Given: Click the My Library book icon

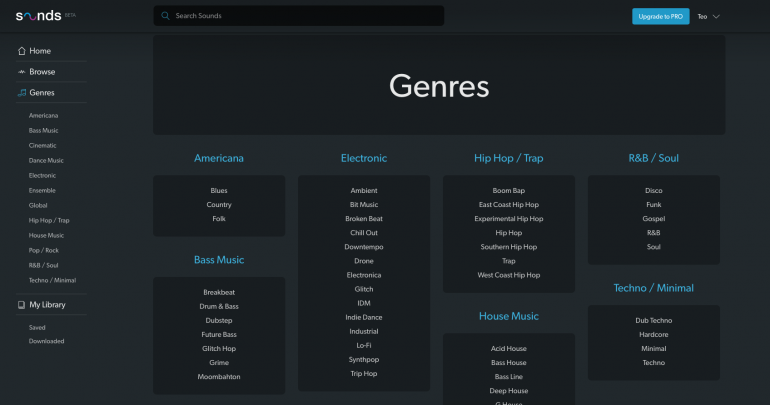Looking at the screenshot, I should (22, 305).
